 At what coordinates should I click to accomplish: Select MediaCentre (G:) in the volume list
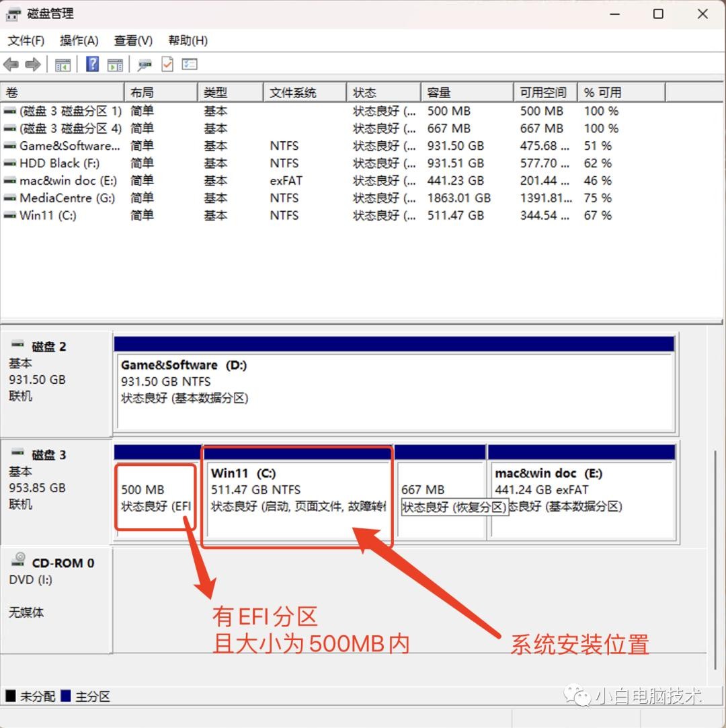click(67, 198)
